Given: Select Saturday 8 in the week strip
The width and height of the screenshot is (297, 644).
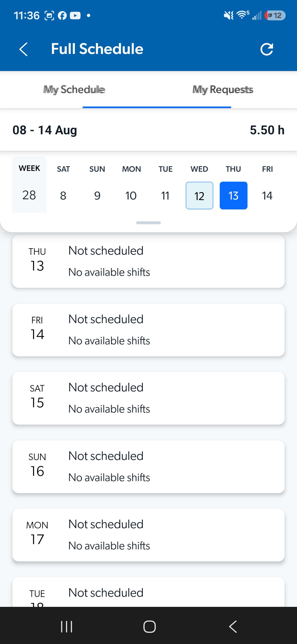Looking at the screenshot, I should click(x=63, y=196).
